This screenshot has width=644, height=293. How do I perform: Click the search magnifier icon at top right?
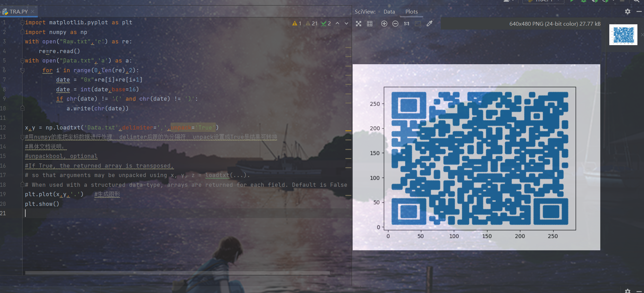coord(636,1)
